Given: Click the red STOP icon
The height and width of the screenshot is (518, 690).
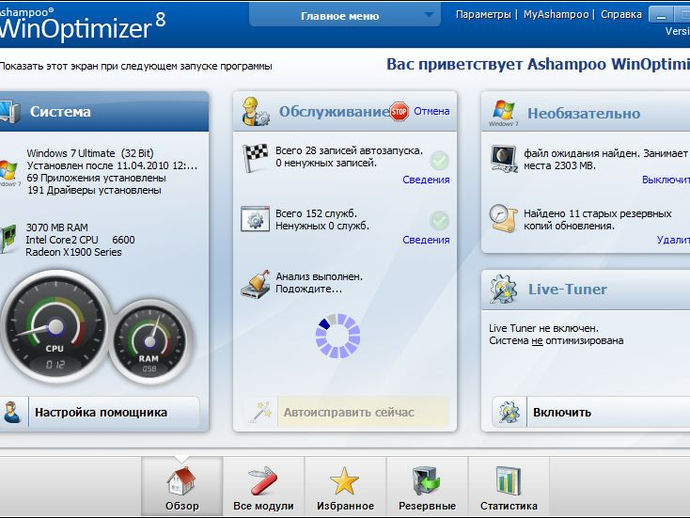Looking at the screenshot, I should [399, 111].
